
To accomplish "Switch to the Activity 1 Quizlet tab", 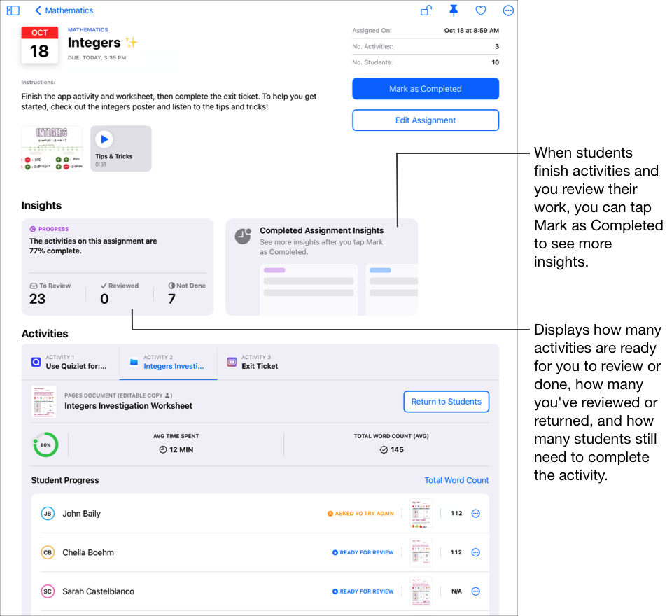I will 78,362.
